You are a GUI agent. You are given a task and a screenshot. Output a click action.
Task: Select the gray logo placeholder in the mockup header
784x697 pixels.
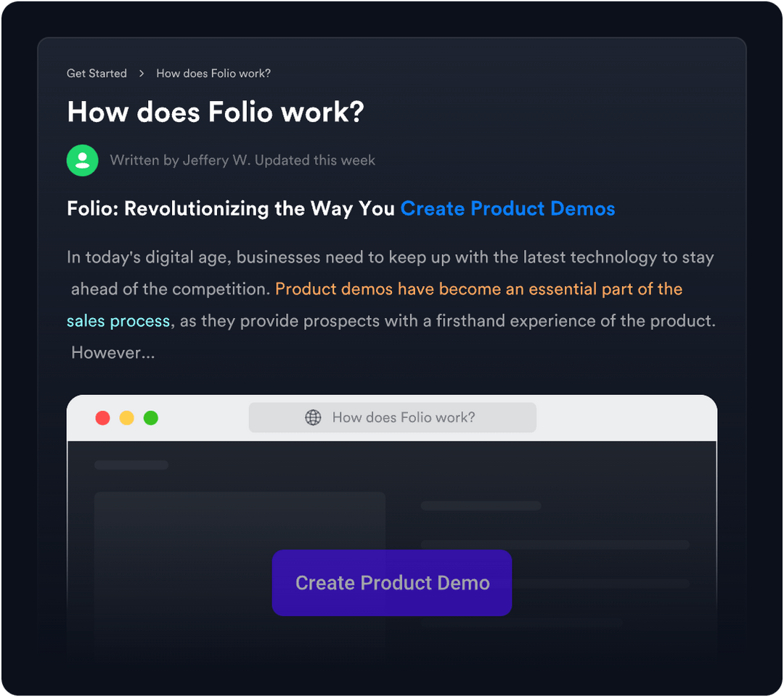pyautogui.click(x=131, y=464)
